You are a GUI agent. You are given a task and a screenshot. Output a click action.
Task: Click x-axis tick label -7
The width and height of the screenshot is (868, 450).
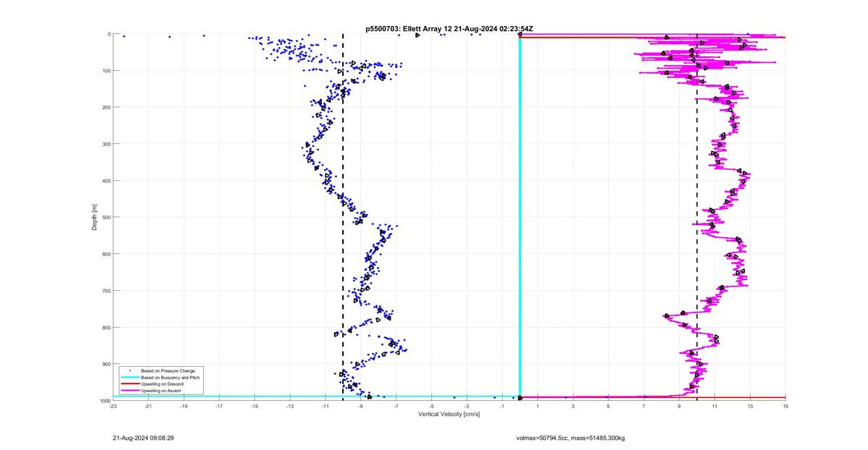[396, 406]
